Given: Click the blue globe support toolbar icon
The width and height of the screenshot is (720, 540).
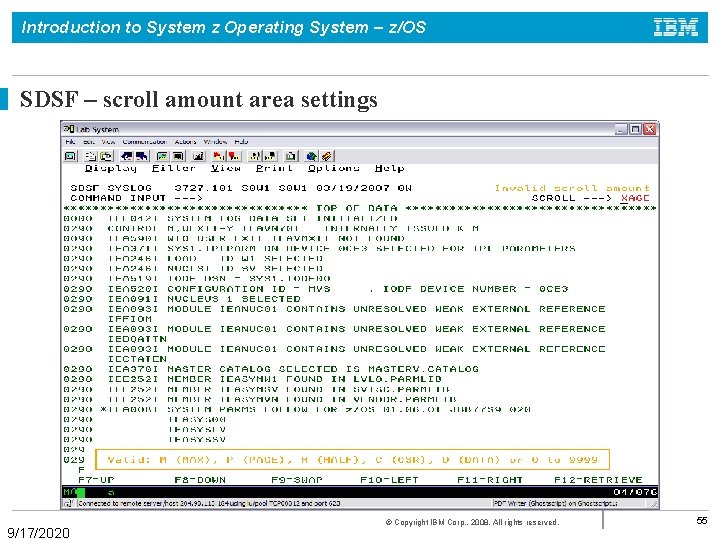Looking at the screenshot, I should 312,157.
